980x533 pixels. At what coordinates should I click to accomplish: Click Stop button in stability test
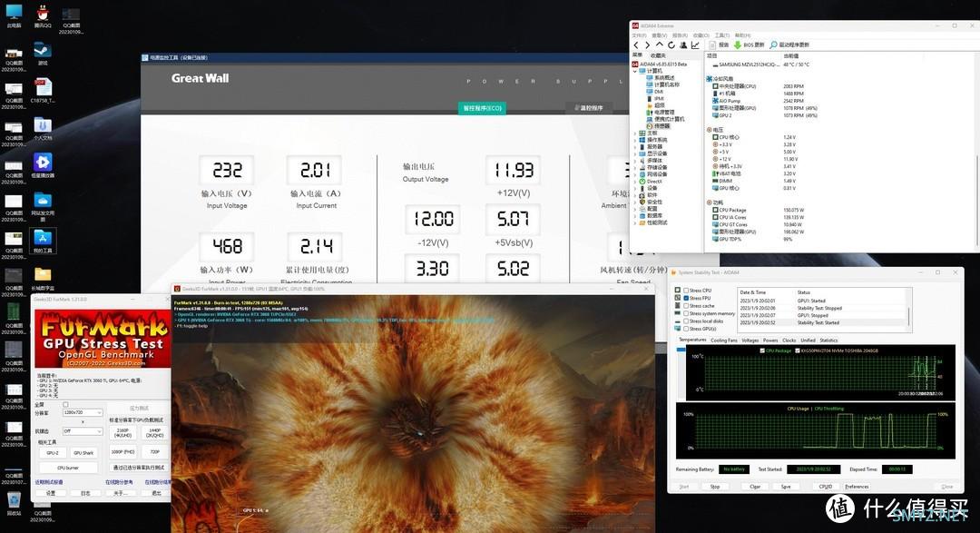pos(715,486)
